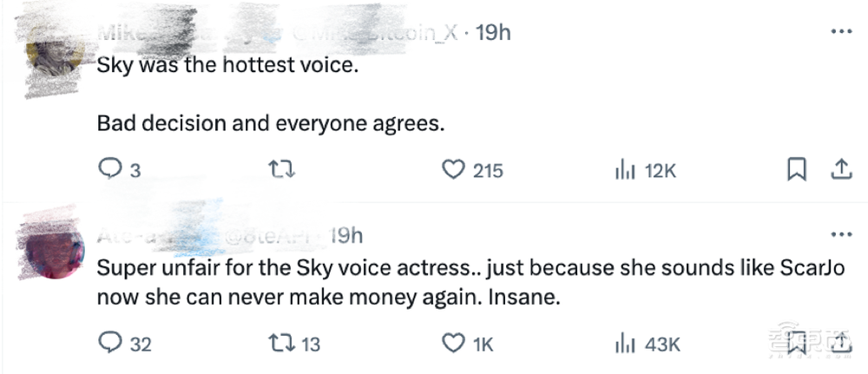Like the tweet with 215 likes
Image resolution: width=868 pixels, height=374 pixels.
point(453,170)
